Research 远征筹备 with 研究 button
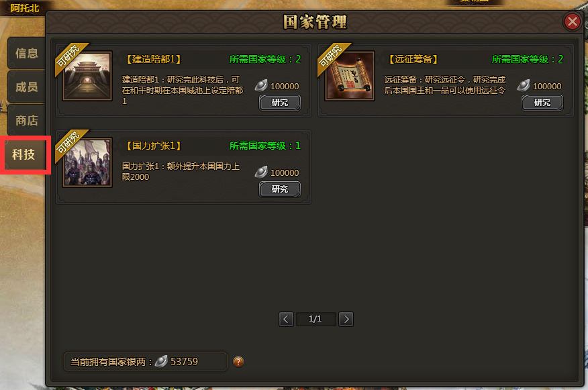This screenshot has width=588, height=390. point(542,103)
